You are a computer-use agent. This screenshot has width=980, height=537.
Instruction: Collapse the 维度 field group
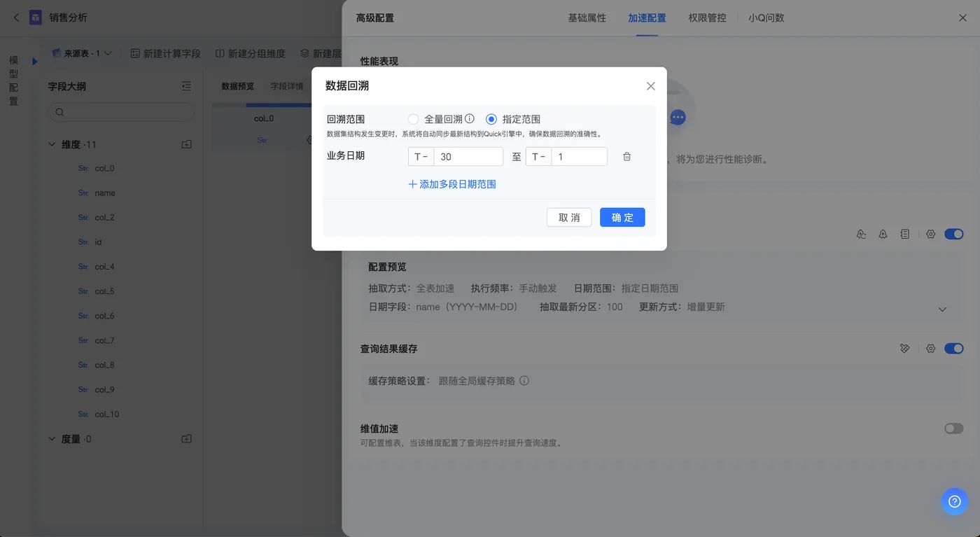tap(52, 144)
